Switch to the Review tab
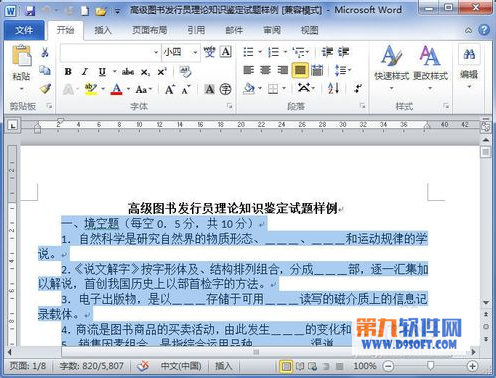Screen dimensions: 496x378 (272, 30)
